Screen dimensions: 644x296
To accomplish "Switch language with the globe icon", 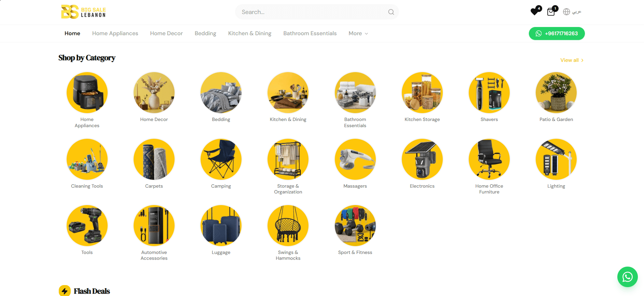I will point(566,12).
